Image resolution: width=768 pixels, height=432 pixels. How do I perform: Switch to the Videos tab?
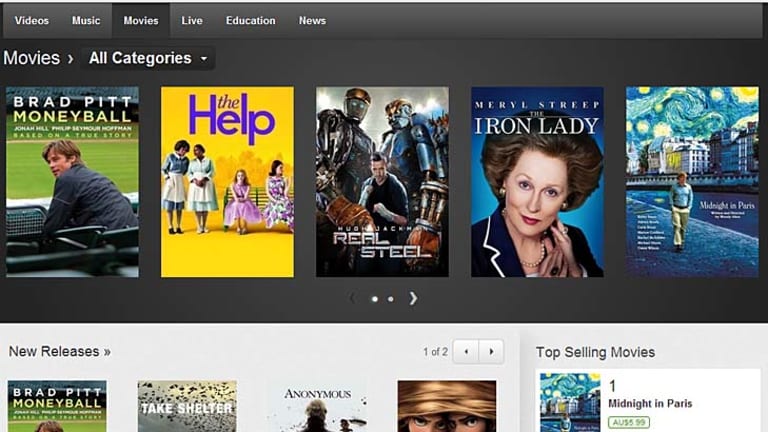tap(32, 20)
